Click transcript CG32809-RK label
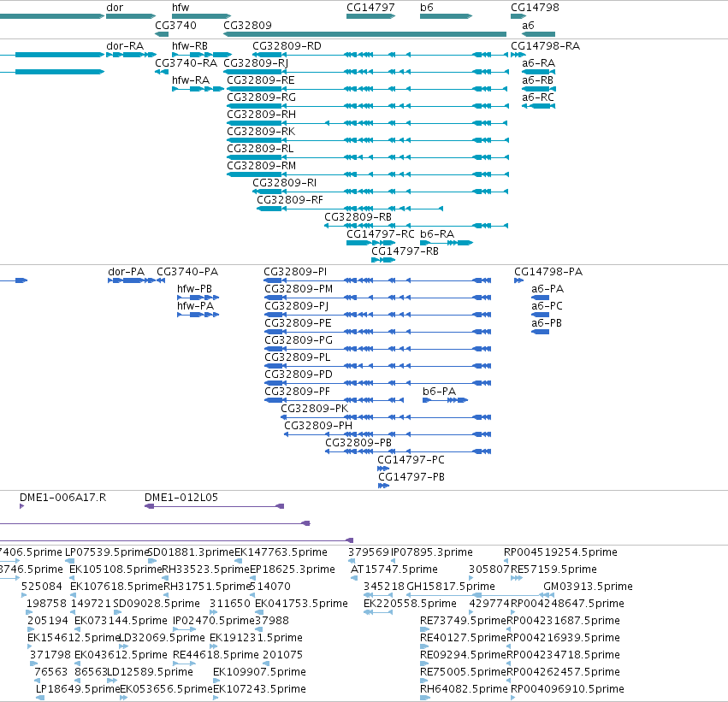 (261, 132)
